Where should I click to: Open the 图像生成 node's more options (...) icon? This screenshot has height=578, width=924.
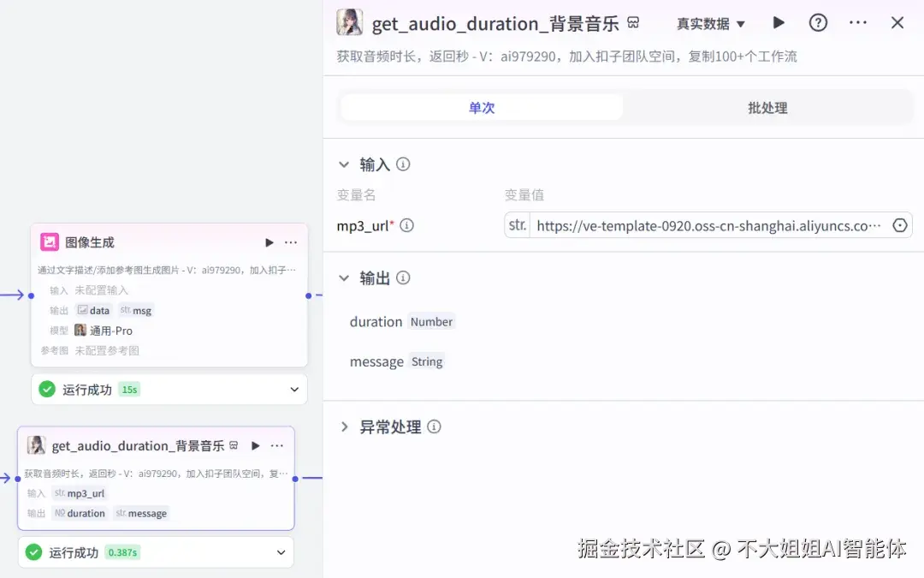[290, 242]
